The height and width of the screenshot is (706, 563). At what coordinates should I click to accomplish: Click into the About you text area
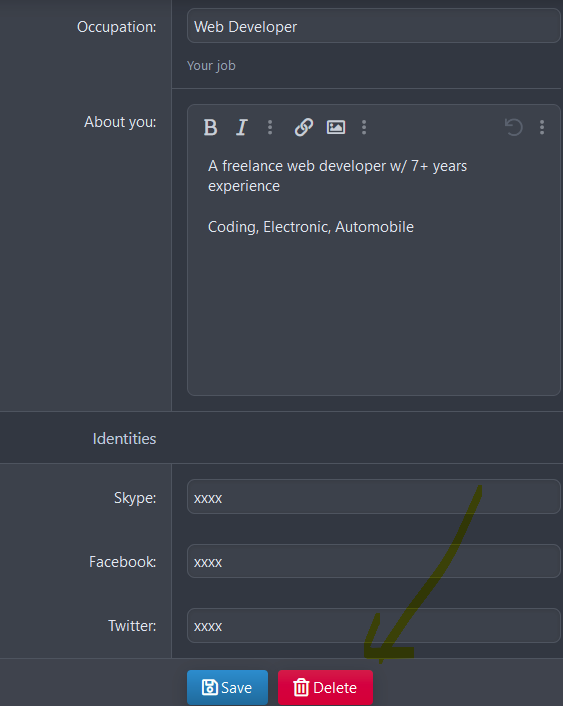373,272
